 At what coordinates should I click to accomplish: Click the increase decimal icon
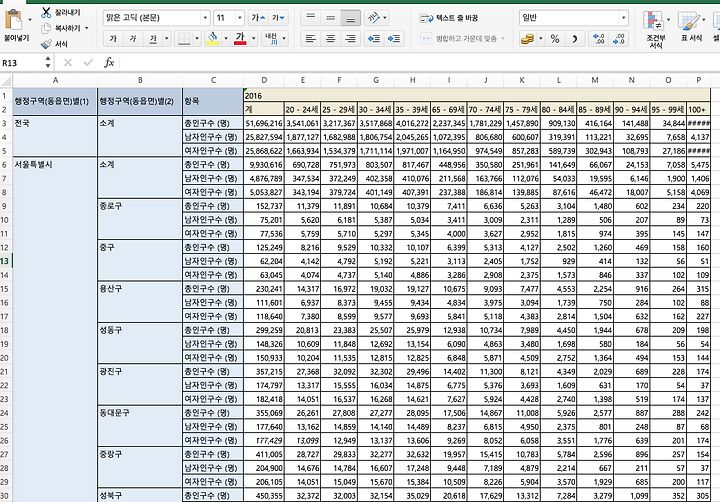pyautogui.click(x=599, y=39)
